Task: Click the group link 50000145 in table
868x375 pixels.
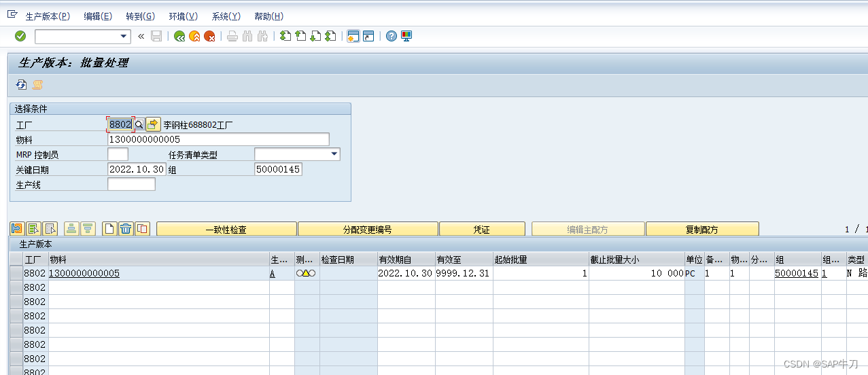Action: click(797, 273)
